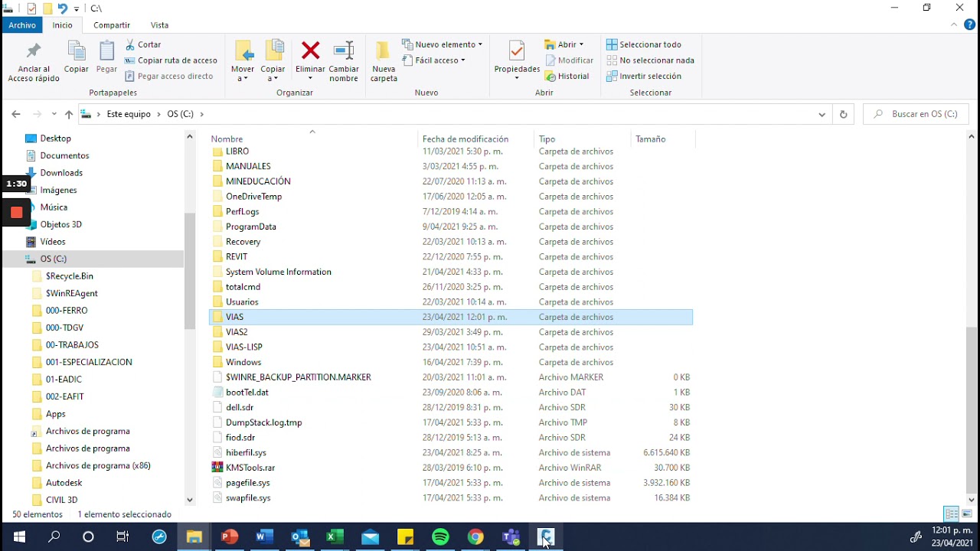Open the Archivo tab
Viewport: 980px width, 551px height.
tap(22, 25)
